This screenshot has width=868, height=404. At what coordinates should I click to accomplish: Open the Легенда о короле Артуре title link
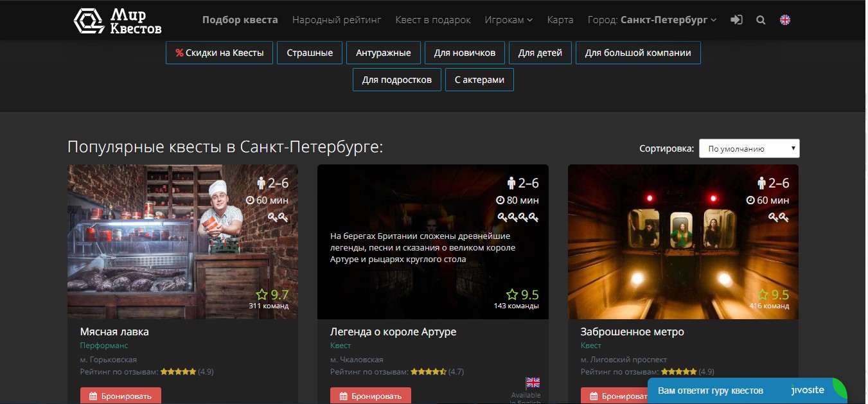tap(393, 332)
